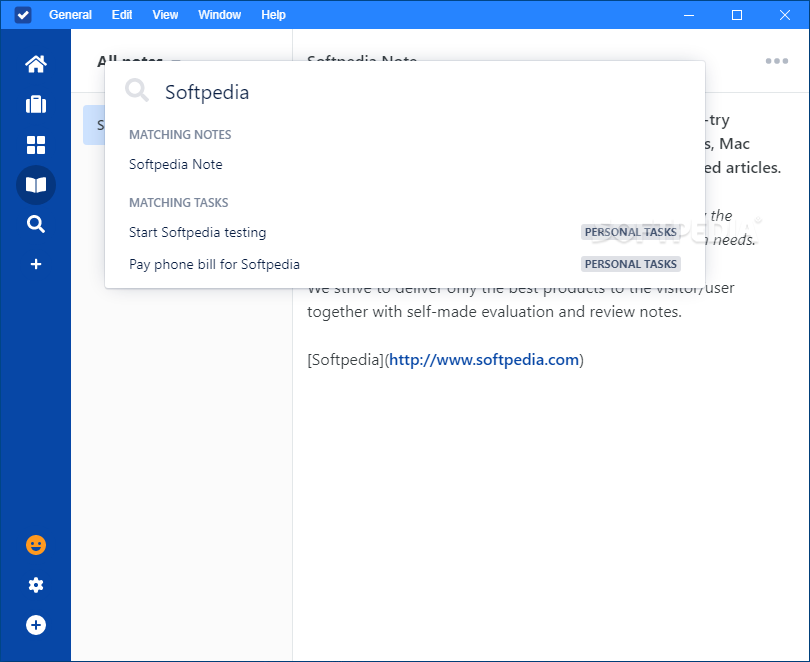The width and height of the screenshot is (810, 662).
Task: Open the General menu
Action: tap(70, 14)
